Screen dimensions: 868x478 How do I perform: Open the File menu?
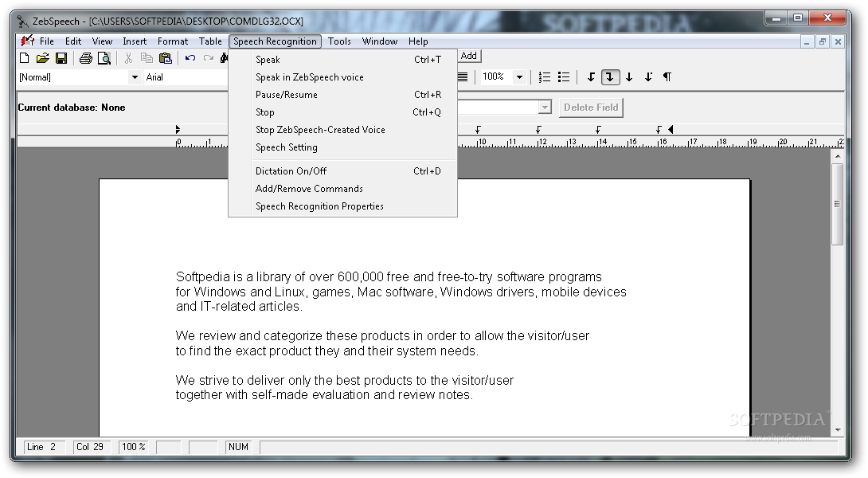(46, 41)
